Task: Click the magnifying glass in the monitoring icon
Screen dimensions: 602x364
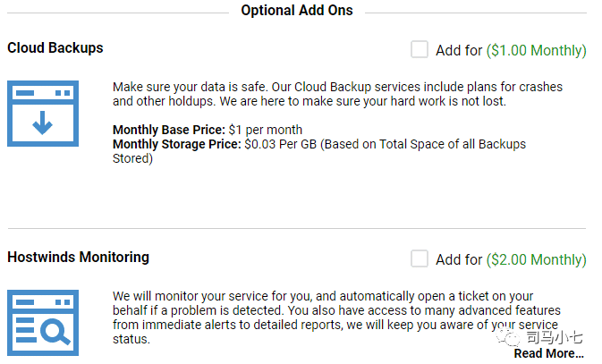Action: click(x=55, y=331)
